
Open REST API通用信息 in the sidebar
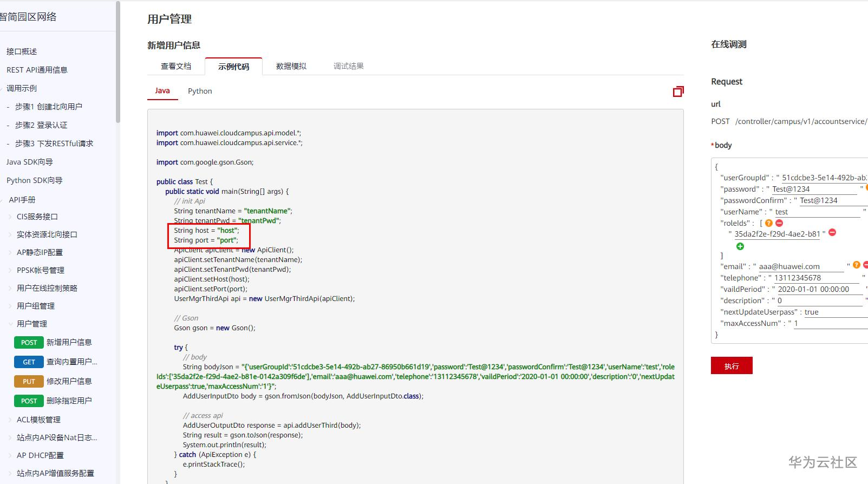(37, 70)
